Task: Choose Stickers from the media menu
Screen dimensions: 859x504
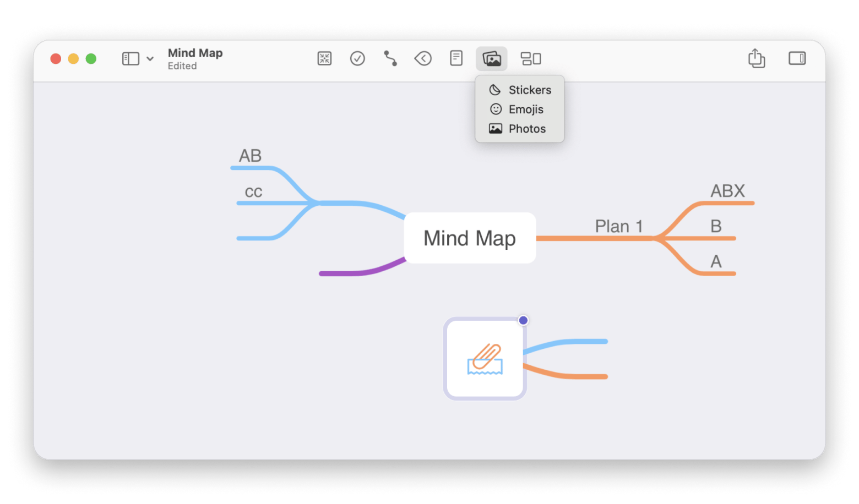Action: [520, 90]
